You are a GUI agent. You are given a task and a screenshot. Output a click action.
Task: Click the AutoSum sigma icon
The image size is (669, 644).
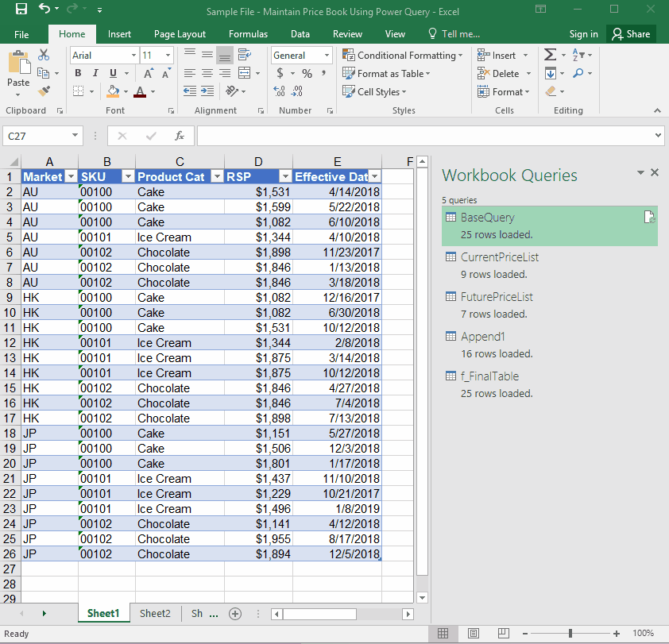tap(551, 55)
